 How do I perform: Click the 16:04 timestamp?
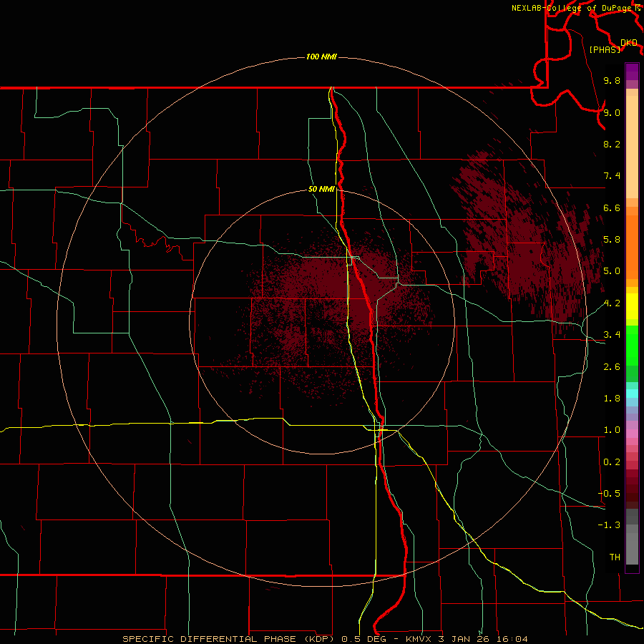[x=511, y=639]
